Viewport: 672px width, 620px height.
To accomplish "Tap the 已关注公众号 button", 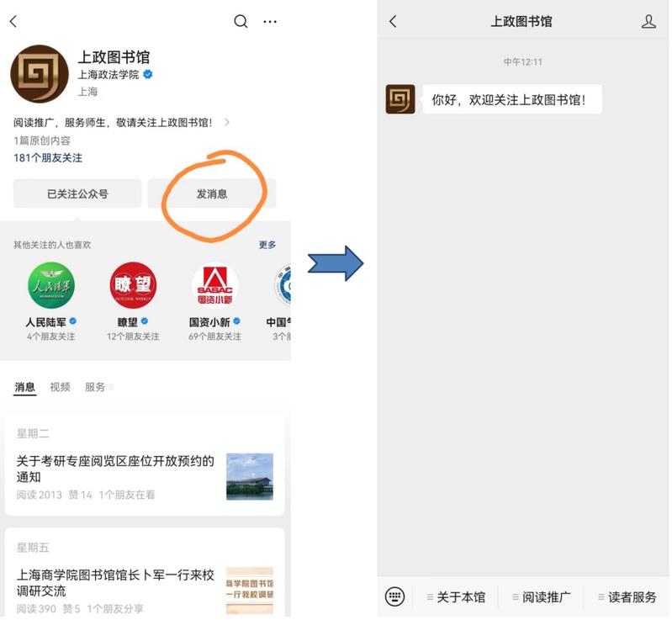I will (x=77, y=193).
